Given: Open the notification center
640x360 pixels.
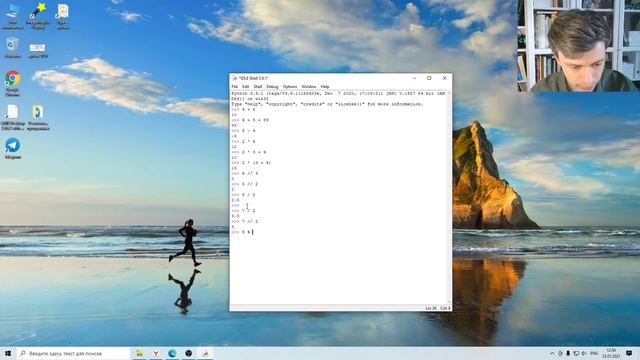Looking at the screenshot, I should click(x=629, y=353).
